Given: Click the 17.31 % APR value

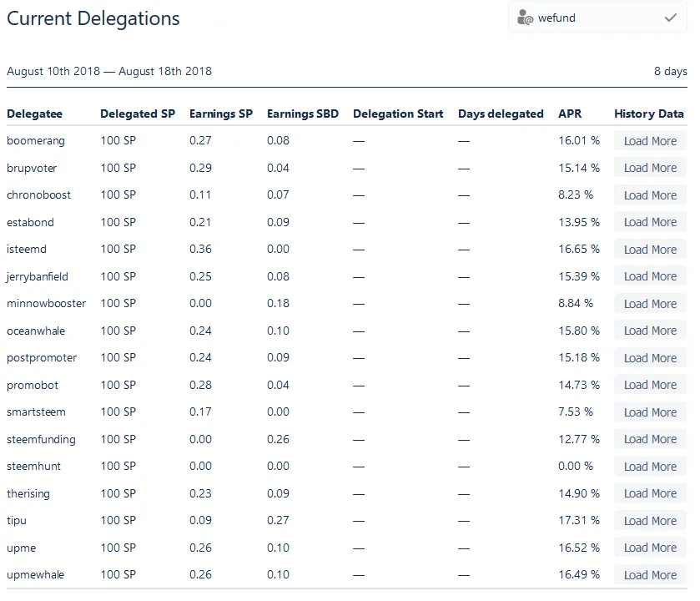Looking at the screenshot, I should pyautogui.click(x=579, y=521).
